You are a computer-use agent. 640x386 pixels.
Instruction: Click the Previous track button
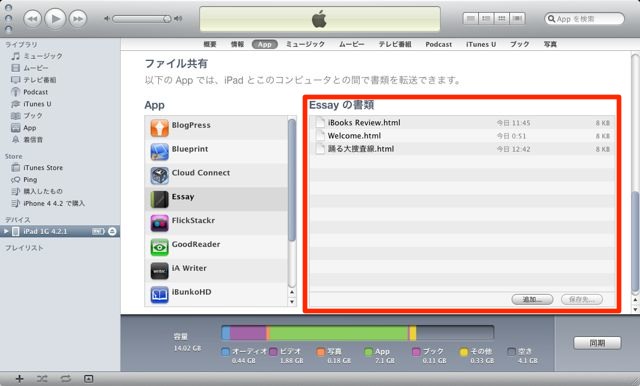pyautogui.click(x=32, y=19)
